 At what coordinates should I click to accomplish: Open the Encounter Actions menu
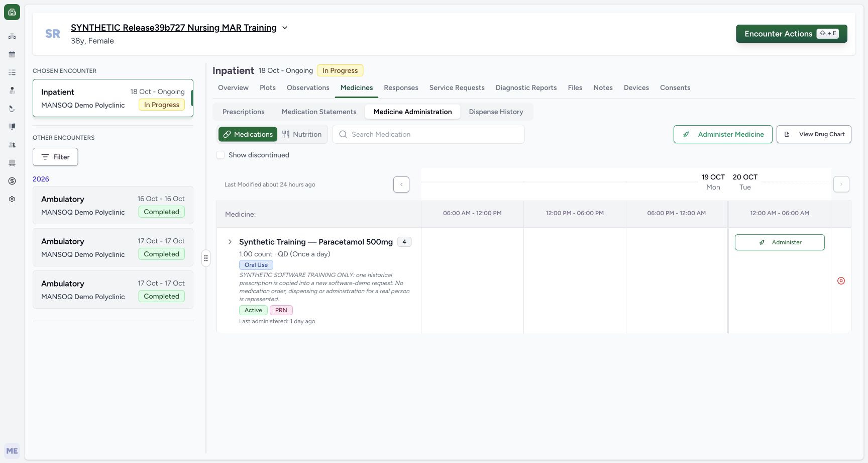792,34
